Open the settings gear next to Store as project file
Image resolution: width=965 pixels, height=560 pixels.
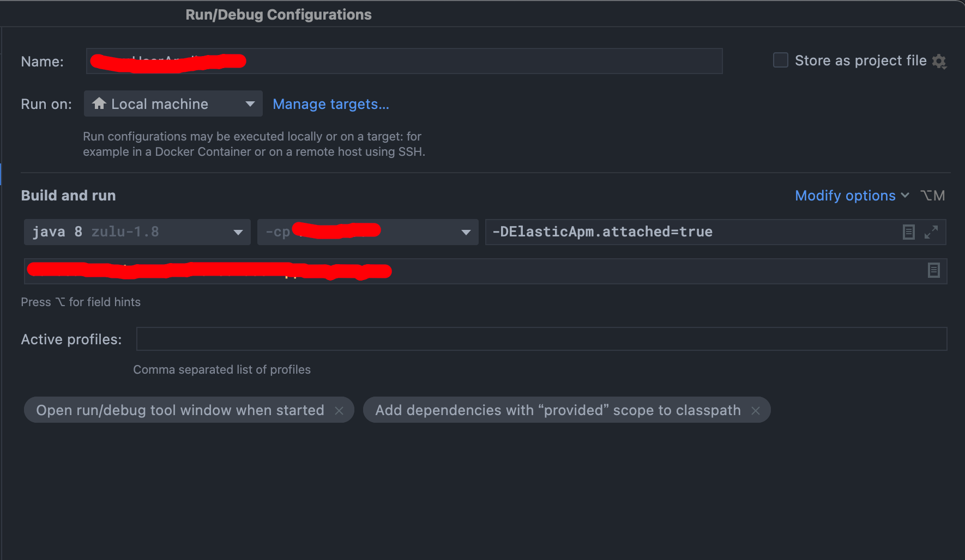(940, 62)
